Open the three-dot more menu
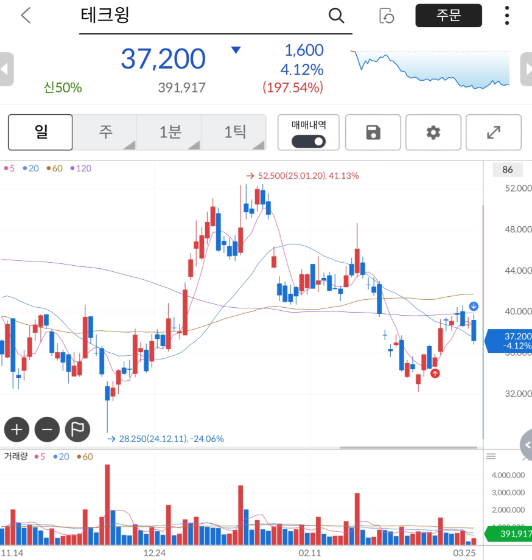 507,15
